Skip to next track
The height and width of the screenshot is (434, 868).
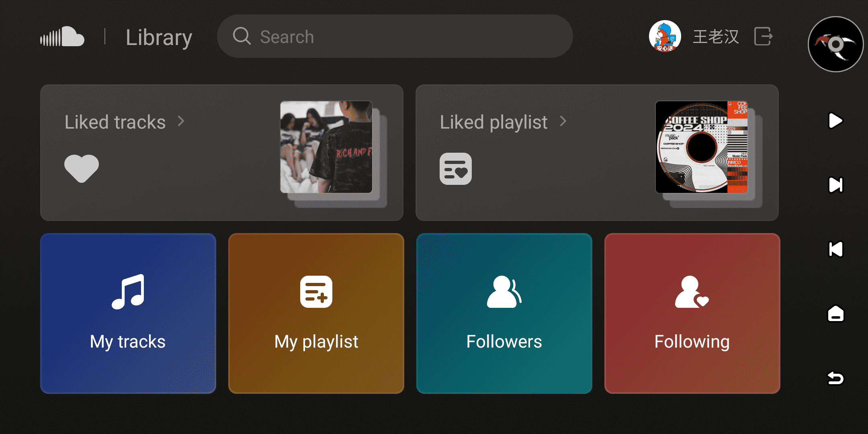[x=835, y=185]
